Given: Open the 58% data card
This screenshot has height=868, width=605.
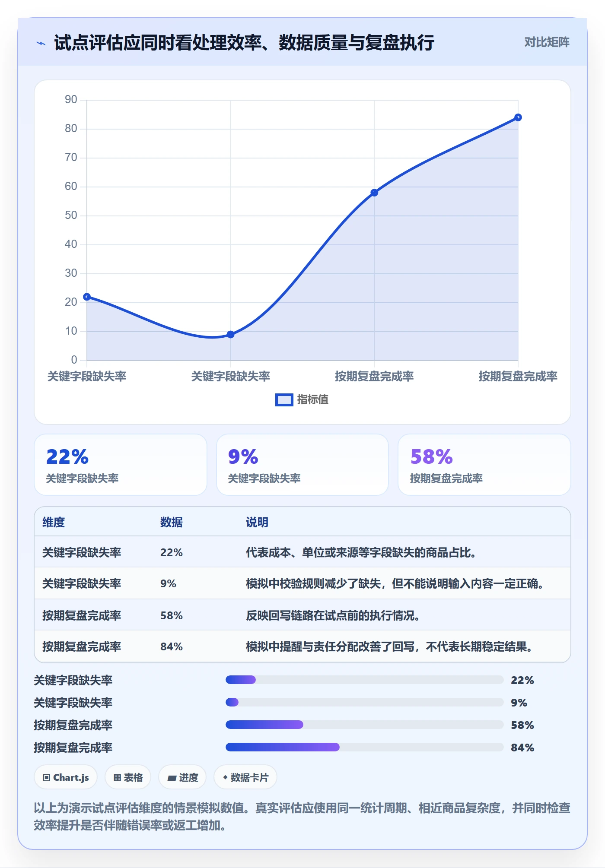Looking at the screenshot, I should pos(484,465).
